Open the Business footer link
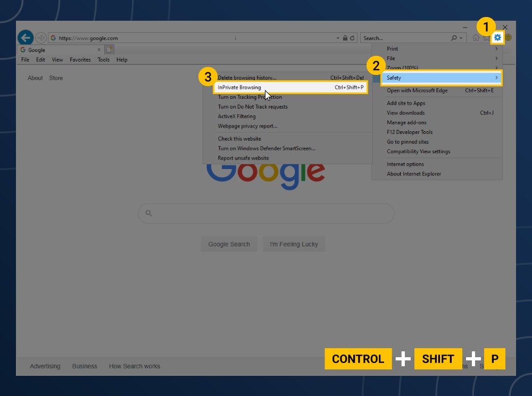 click(x=85, y=366)
